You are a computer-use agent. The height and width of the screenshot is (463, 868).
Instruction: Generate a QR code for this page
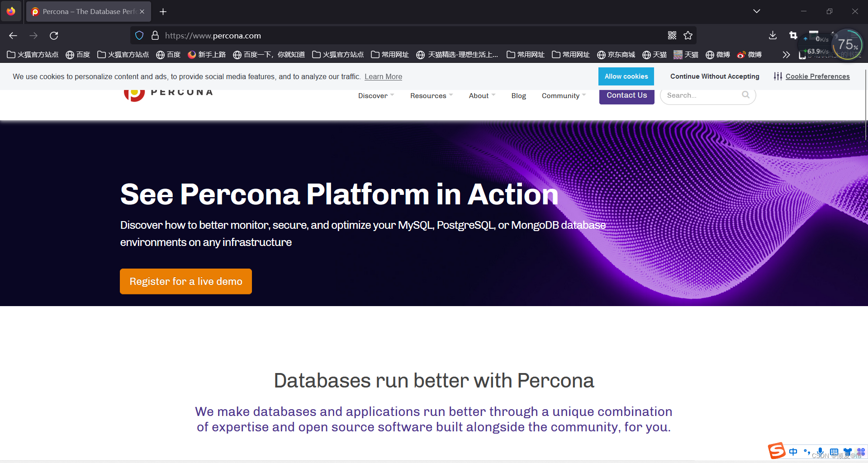[x=672, y=35]
